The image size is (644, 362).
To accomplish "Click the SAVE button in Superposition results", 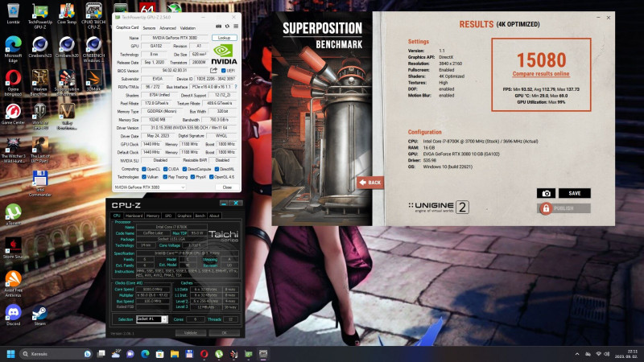I will click(575, 193).
